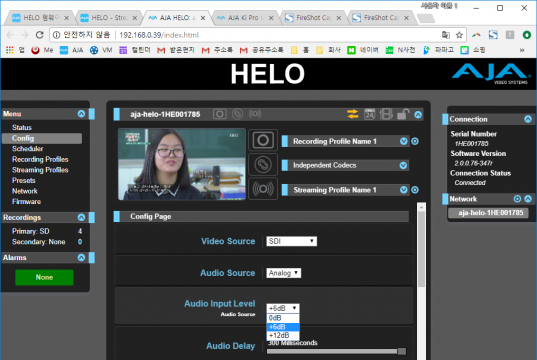
Task: Open settings for Streaming Profile Name 1
Action: (415, 190)
